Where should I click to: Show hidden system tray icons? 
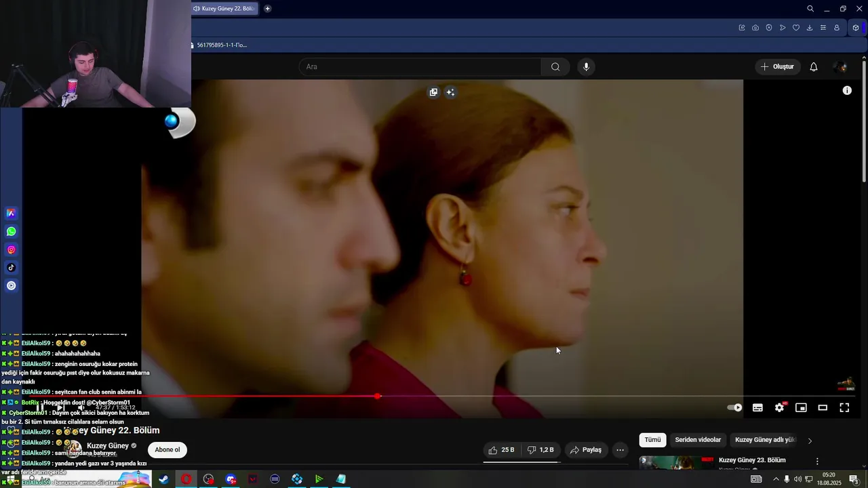point(776,479)
